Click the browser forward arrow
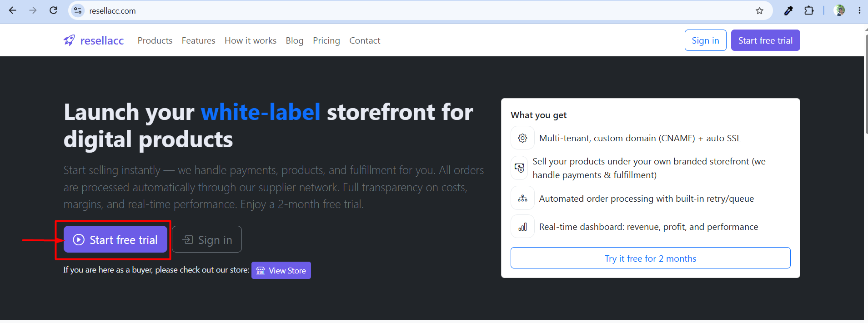 (x=33, y=10)
